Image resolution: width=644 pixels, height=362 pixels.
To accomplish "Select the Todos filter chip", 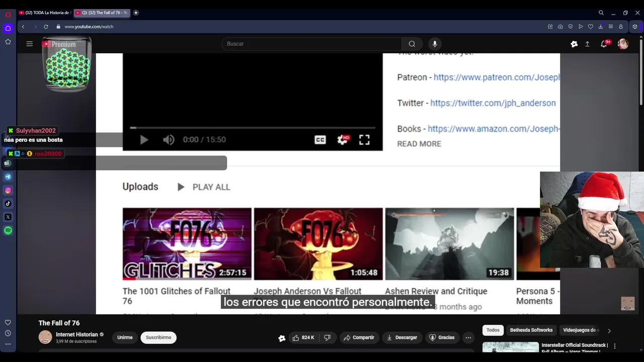I will coord(493,330).
